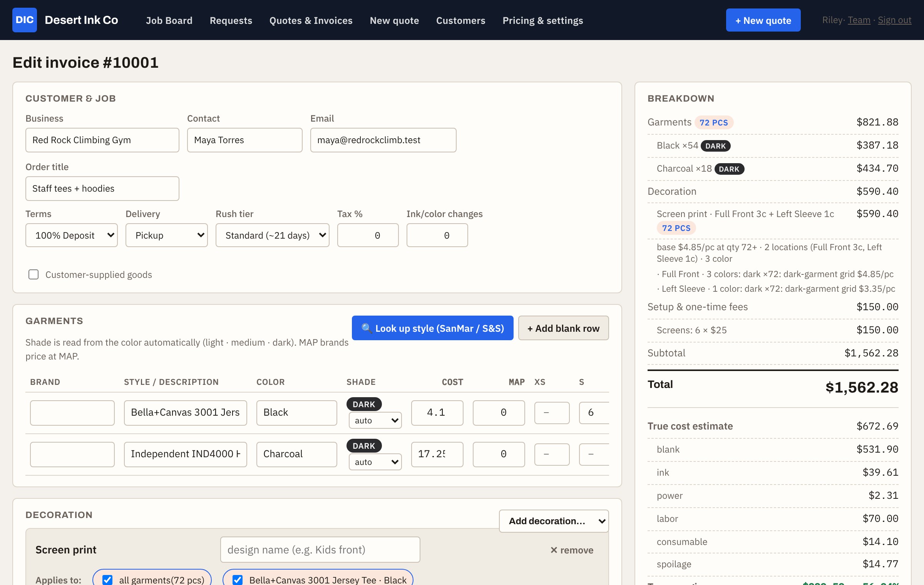Open the Delivery dropdown

pos(167,235)
